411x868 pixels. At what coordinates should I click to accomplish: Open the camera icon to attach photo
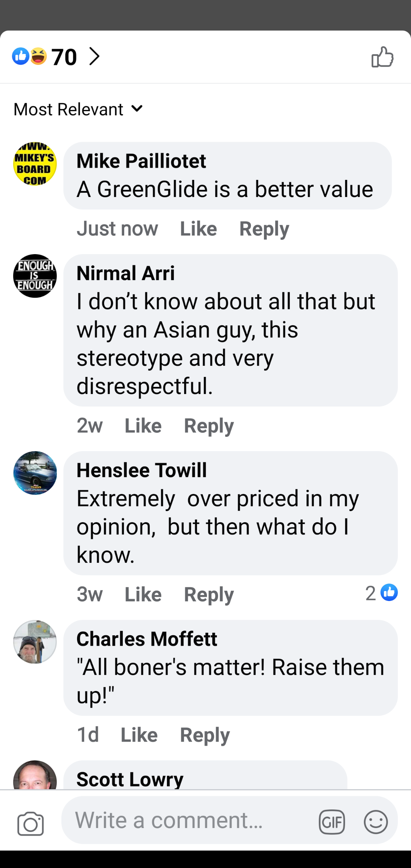[x=31, y=823]
